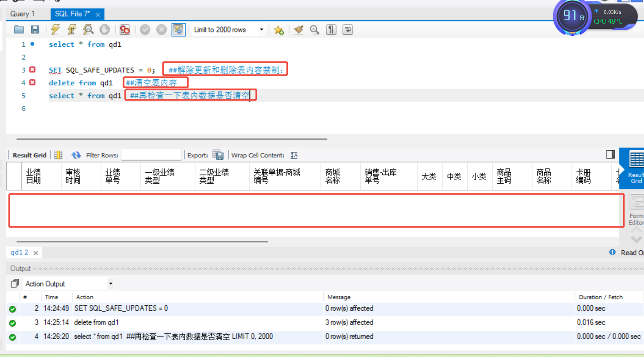Save the script with the floppy disk icon
This screenshot has width=644, height=357.
point(35,30)
